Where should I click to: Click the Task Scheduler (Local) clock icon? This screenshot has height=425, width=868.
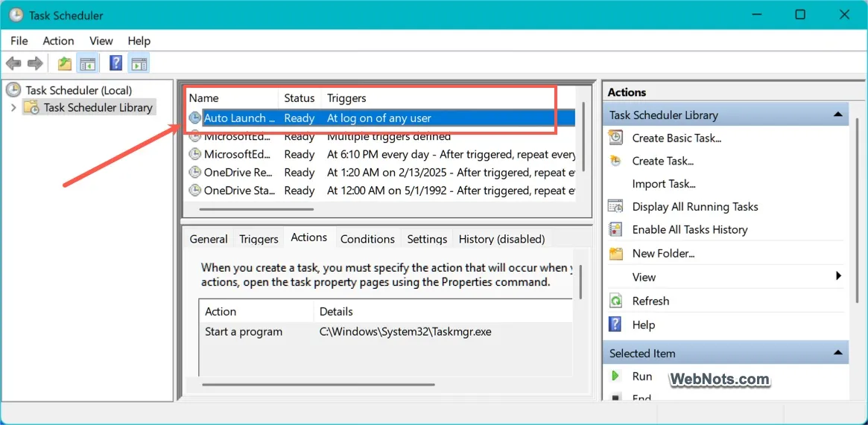[14, 89]
